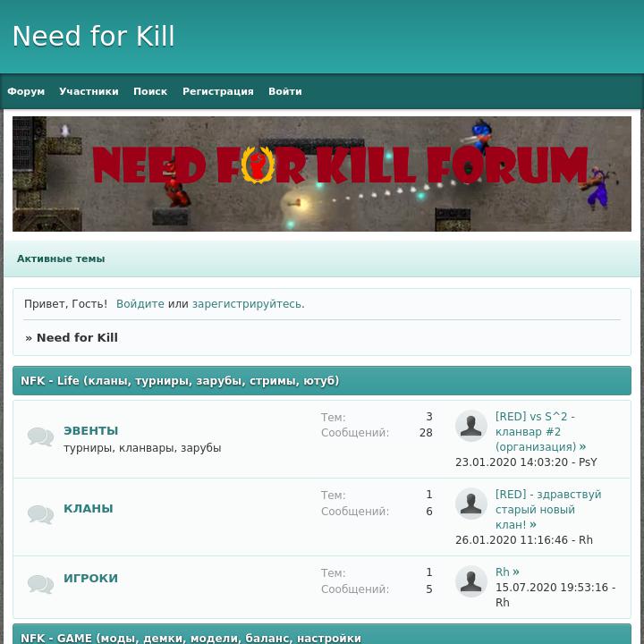The width and height of the screenshot is (644, 644).
Task: Open the Участники menu item
Action: (89, 91)
